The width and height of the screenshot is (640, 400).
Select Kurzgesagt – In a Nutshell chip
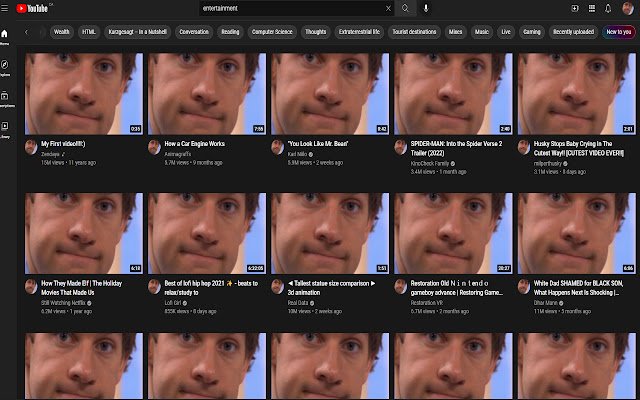[x=138, y=32]
